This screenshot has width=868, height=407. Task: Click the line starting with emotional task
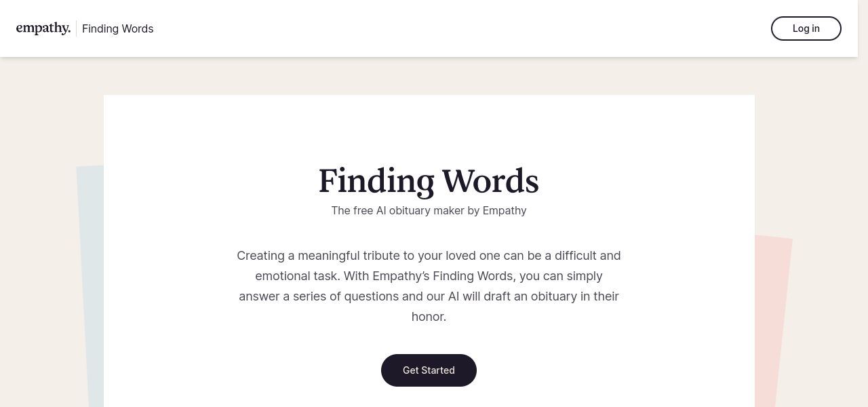click(429, 276)
